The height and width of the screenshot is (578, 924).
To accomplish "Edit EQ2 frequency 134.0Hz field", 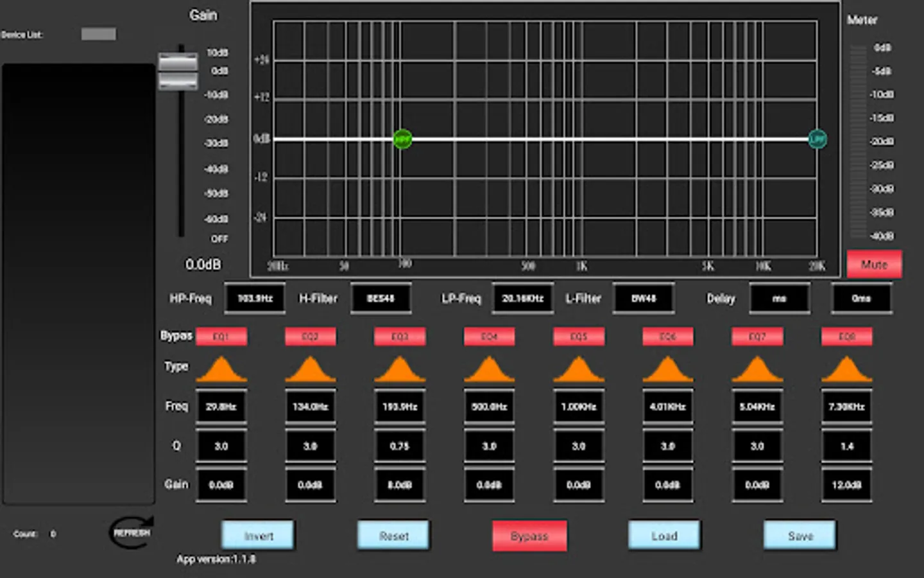I will tap(310, 407).
